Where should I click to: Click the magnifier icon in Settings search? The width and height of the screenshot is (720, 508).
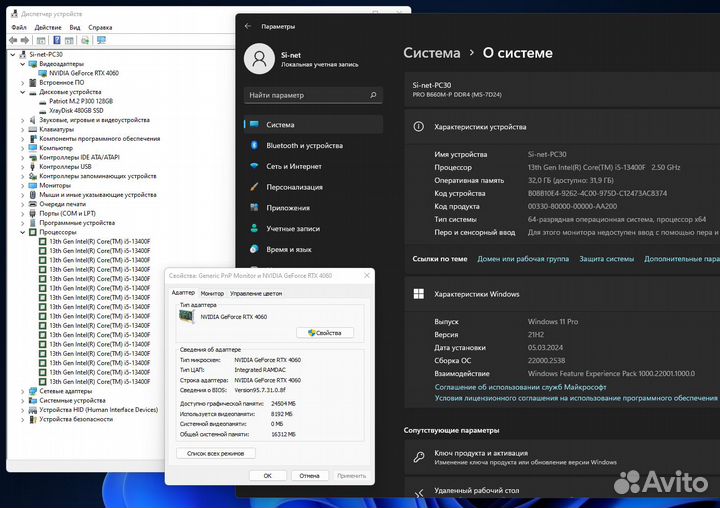373,95
